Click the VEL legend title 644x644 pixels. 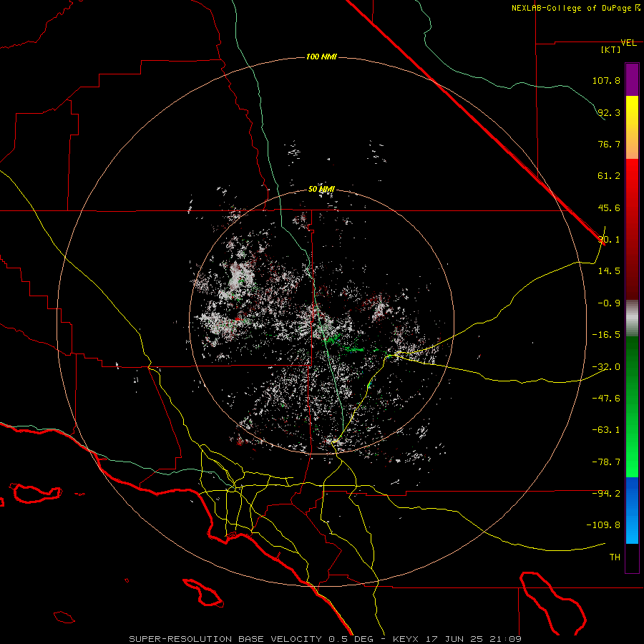pyautogui.click(x=628, y=43)
